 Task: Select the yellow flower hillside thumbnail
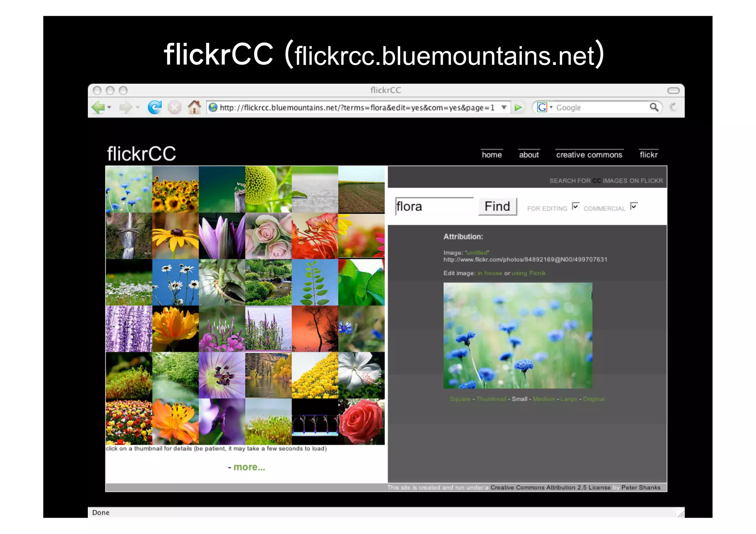(315, 375)
